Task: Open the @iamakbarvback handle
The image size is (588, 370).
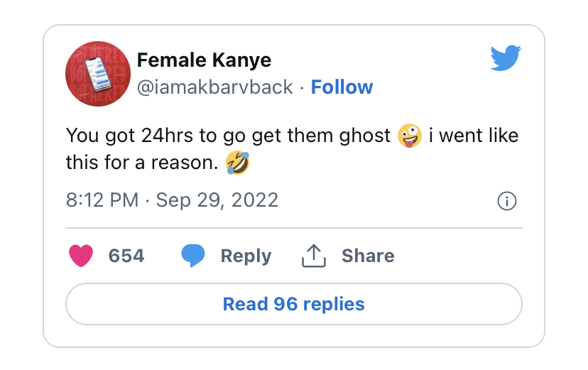Action: [215, 87]
